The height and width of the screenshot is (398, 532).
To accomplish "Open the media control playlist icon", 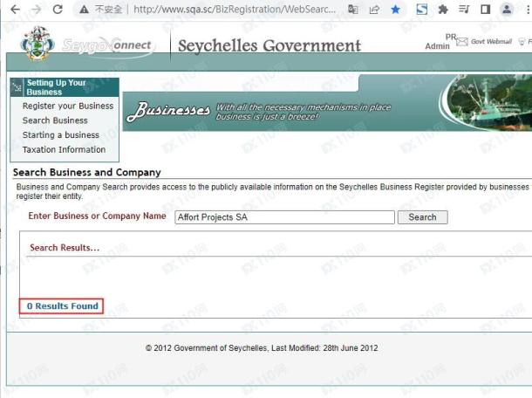I will (x=464, y=10).
